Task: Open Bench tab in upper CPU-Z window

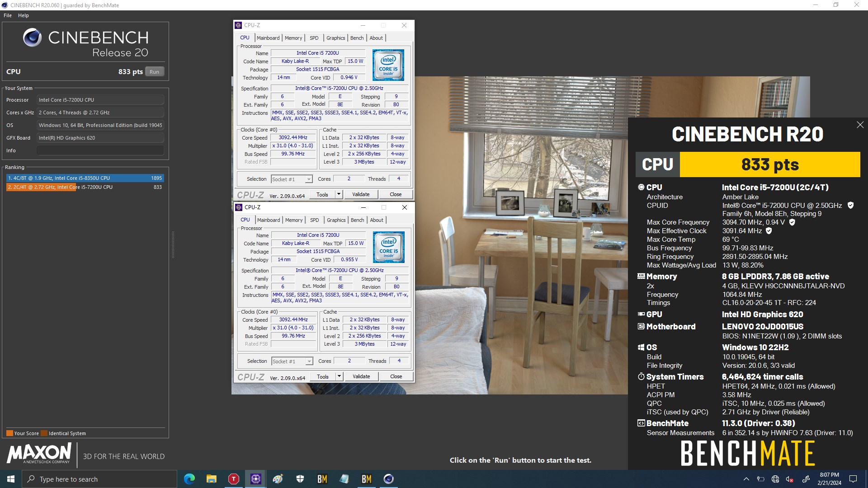Action: pos(357,38)
